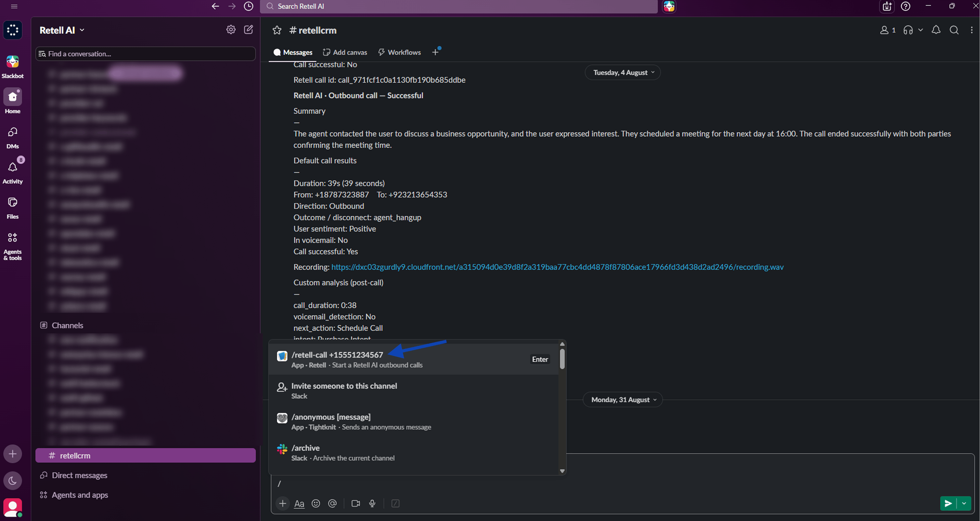This screenshot has height=521, width=980.
Task: Select the /retell-call +15551234567 command
Action: point(414,360)
